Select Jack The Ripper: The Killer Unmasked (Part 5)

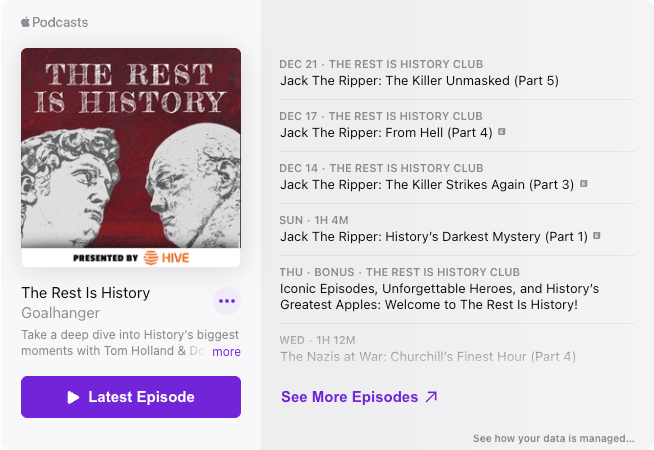(419, 80)
